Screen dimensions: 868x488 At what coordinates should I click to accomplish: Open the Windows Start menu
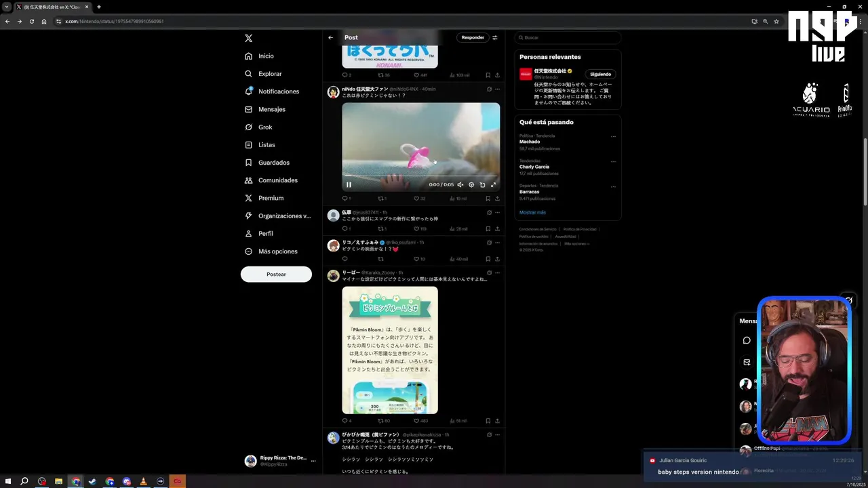tap(8, 481)
